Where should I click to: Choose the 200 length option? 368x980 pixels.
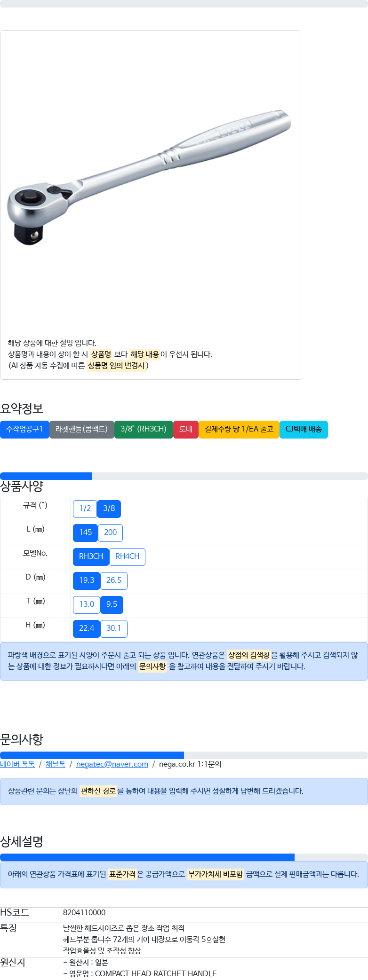[x=111, y=533]
